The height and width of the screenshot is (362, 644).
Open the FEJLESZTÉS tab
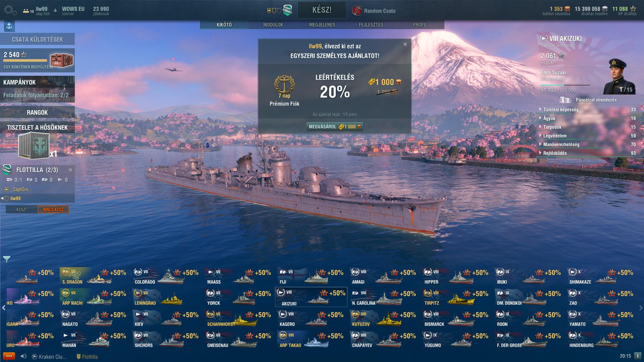[371, 25]
